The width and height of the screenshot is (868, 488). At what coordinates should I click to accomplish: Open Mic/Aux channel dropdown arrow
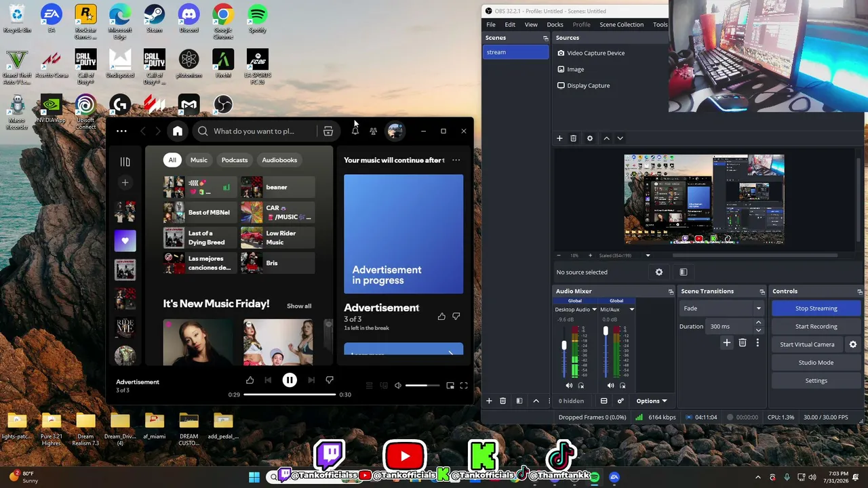click(x=631, y=310)
